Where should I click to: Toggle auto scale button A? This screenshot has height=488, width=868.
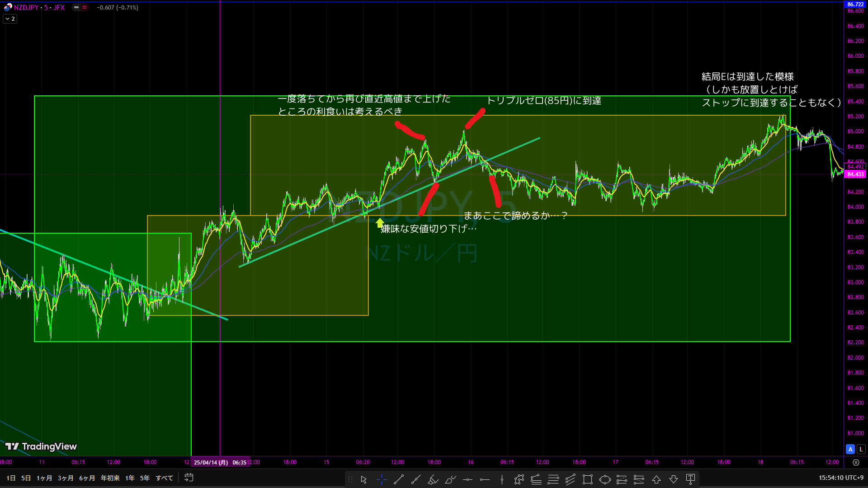coord(850,449)
